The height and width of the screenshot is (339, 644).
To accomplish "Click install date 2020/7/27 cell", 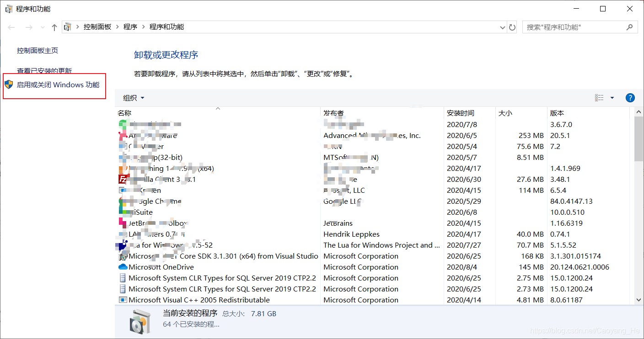I will point(464,245).
